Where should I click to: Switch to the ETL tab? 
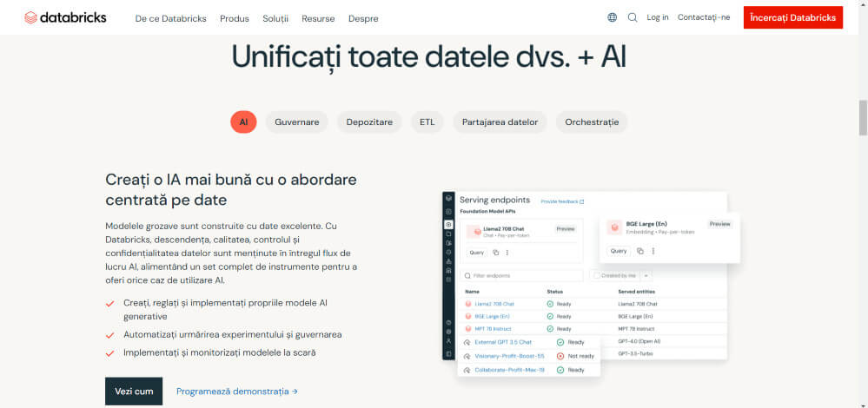point(427,122)
